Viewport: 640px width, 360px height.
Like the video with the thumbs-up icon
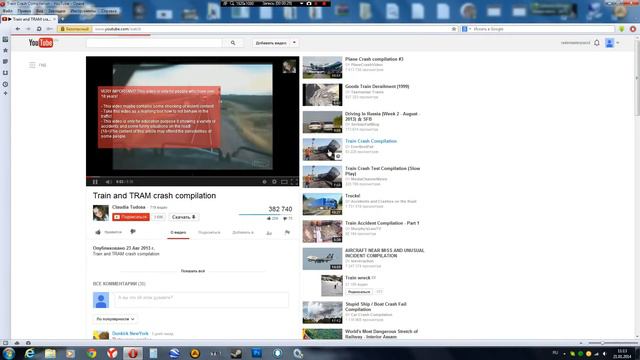click(98, 232)
